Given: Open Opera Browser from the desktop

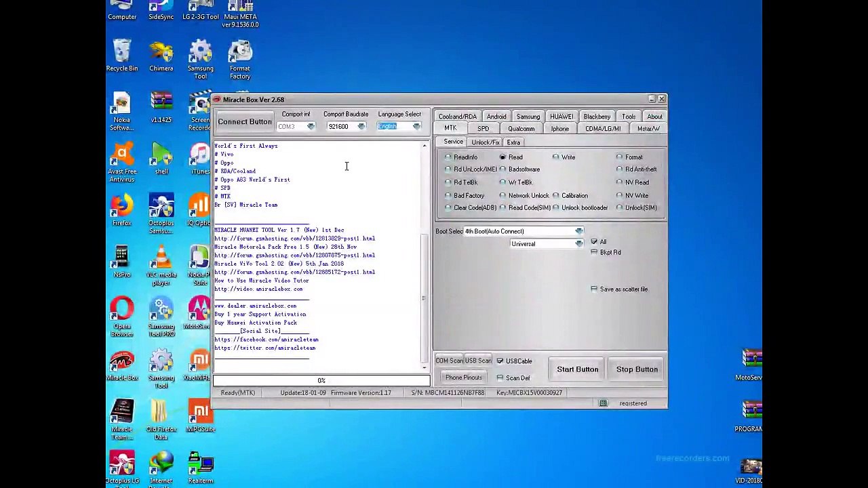Looking at the screenshot, I should 122,318.
